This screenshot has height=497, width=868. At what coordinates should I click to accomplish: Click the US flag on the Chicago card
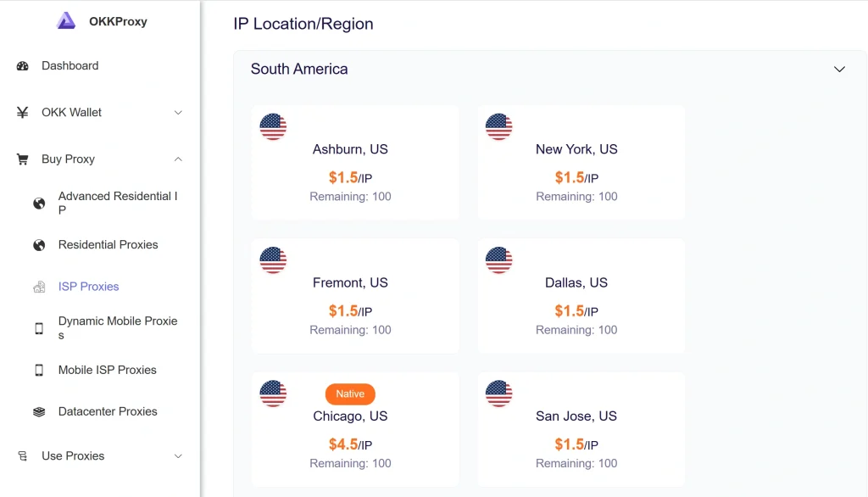pos(273,394)
